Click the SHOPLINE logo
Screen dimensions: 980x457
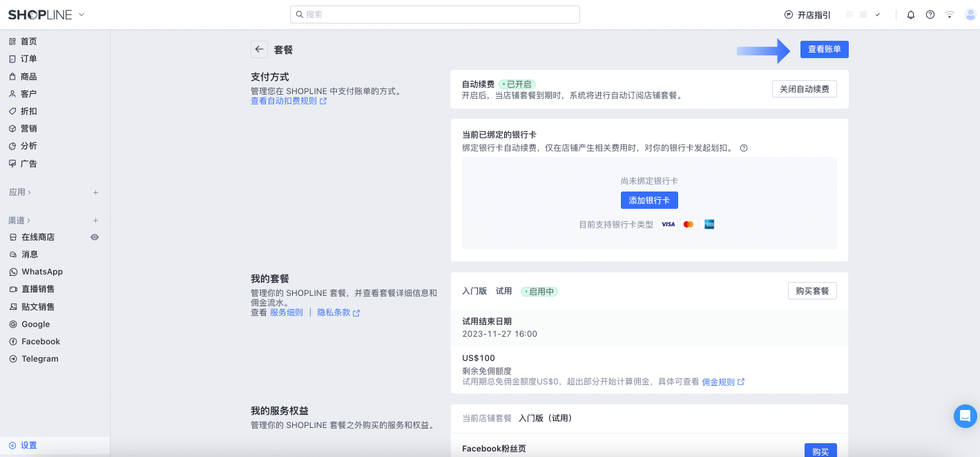click(x=40, y=15)
